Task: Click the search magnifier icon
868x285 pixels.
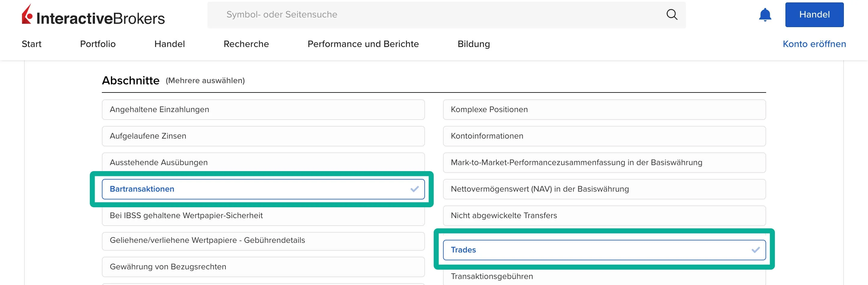Action: click(x=671, y=14)
